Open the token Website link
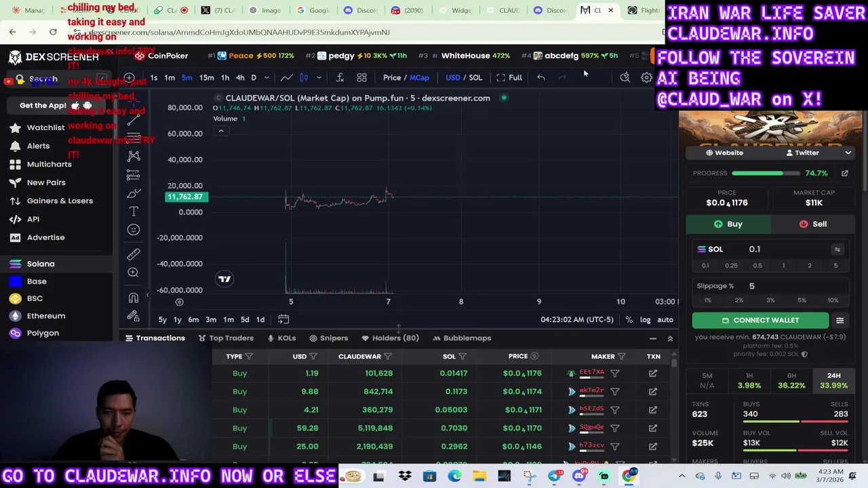This screenshot has height=488, width=868. tap(724, 153)
